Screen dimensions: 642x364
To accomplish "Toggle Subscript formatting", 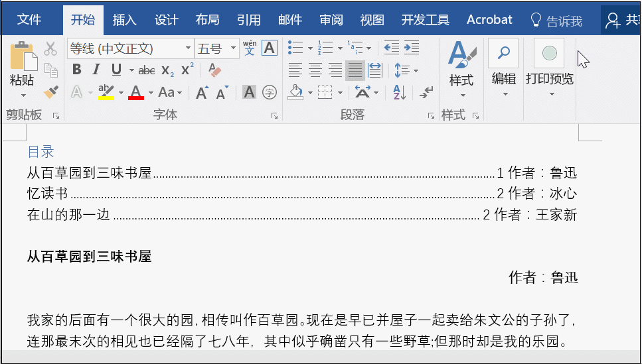I will 167,70.
